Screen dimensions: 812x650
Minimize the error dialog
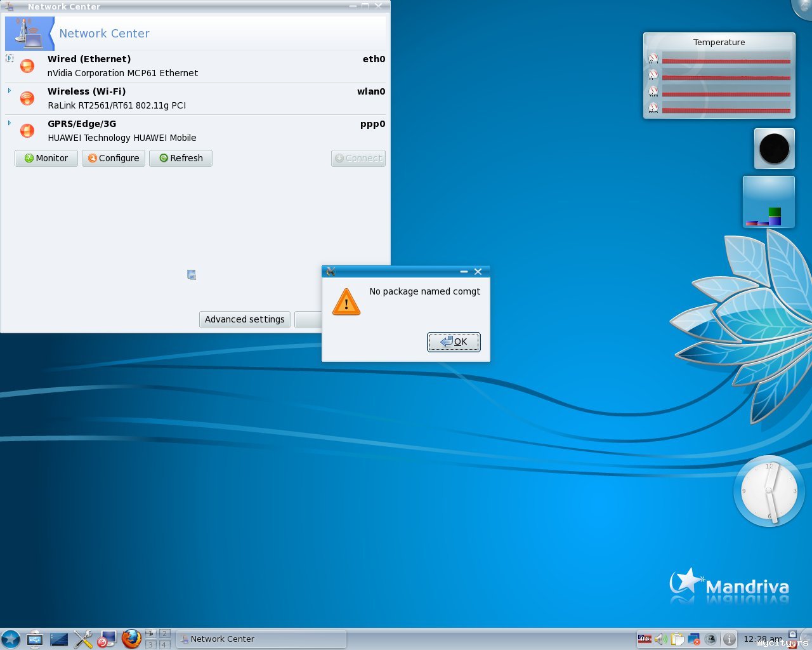[x=464, y=272]
